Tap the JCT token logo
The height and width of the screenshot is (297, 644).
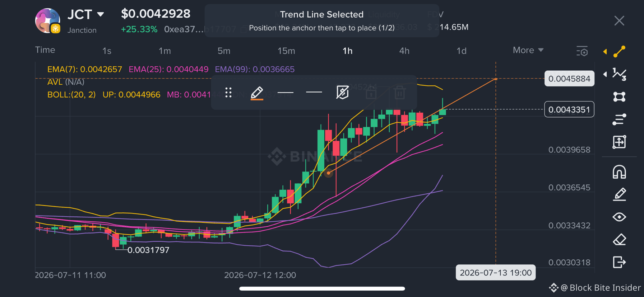[x=47, y=21]
